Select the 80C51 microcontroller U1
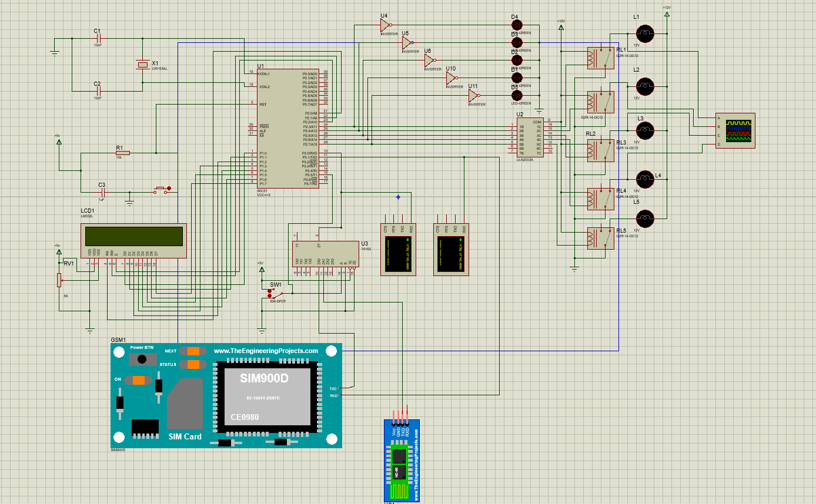This screenshot has height=504, width=816. click(x=288, y=129)
